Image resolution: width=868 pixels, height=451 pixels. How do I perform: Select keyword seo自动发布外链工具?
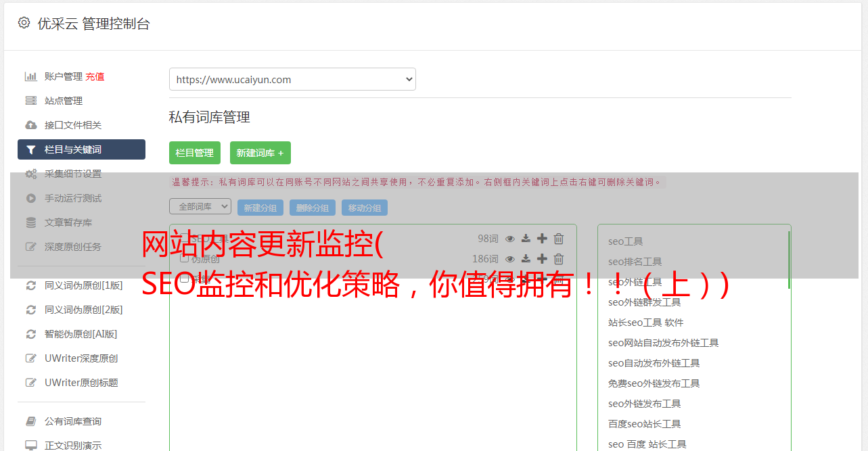654,363
